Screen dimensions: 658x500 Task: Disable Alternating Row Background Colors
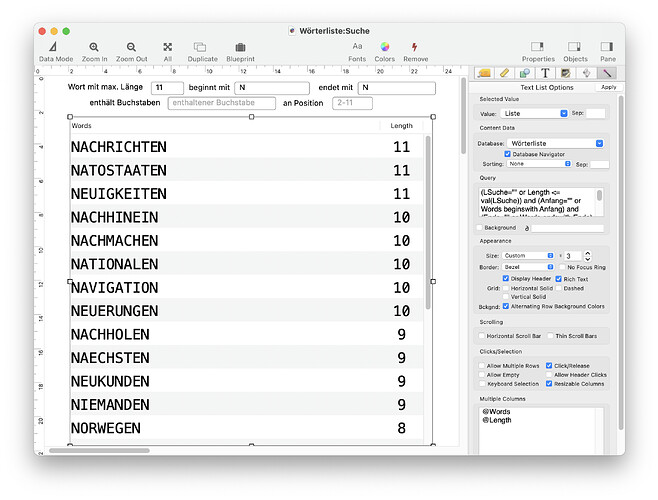506,306
